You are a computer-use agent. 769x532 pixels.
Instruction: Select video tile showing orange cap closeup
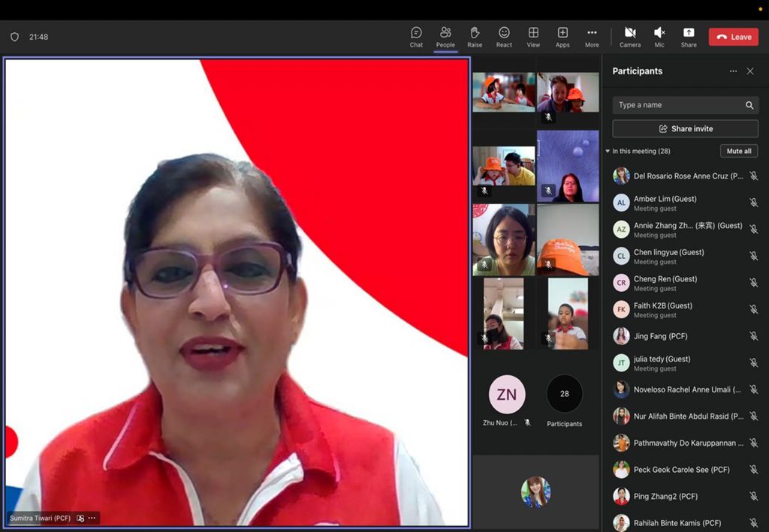click(x=568, y=240)
